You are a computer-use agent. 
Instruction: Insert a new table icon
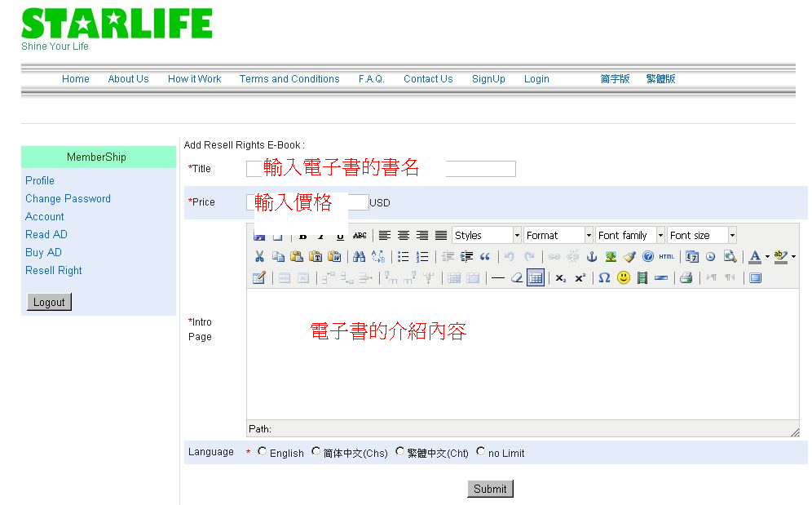click(259, 278)
